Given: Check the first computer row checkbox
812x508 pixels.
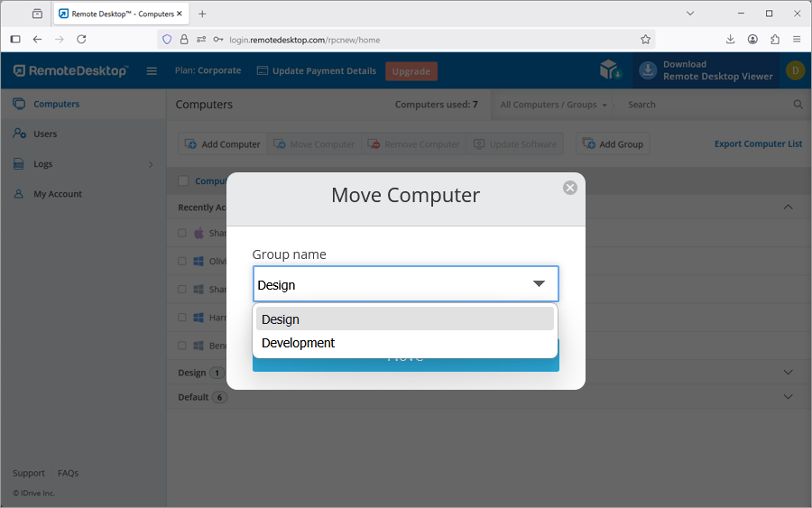Looking at the screenshot, I should tap(182, 233).
